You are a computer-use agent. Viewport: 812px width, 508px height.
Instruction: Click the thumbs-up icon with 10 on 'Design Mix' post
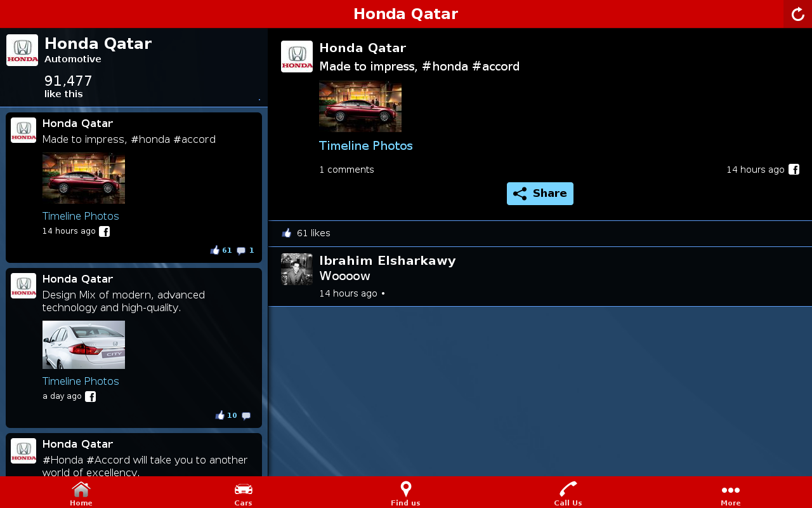tap(220, 415)
